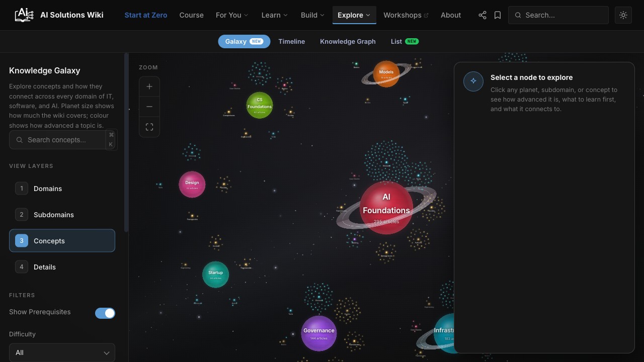Open the Difficulty dropdown set to All
Screen dimensions: 644x362
[x=62, y=352]
